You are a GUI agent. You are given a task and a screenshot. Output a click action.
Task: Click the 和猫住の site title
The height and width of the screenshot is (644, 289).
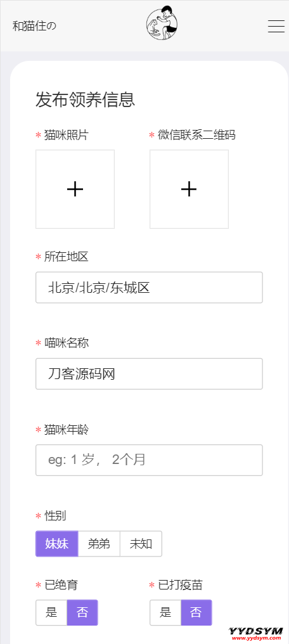[x=34, y=26]
